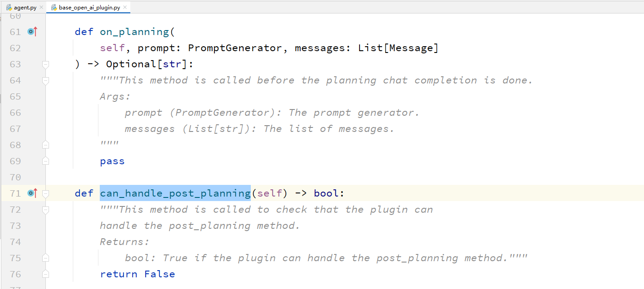The image size is (644, 289).
Task: Place cursor on 'return False' statement
Action: [138, 274]
